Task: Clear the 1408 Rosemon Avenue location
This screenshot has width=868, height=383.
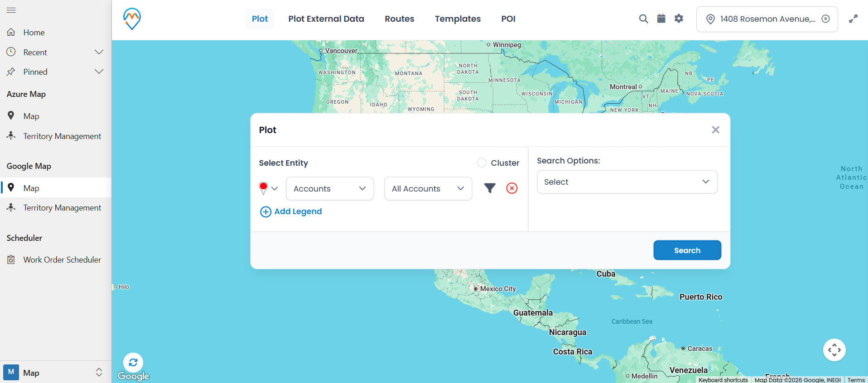Action: point(825,19)
